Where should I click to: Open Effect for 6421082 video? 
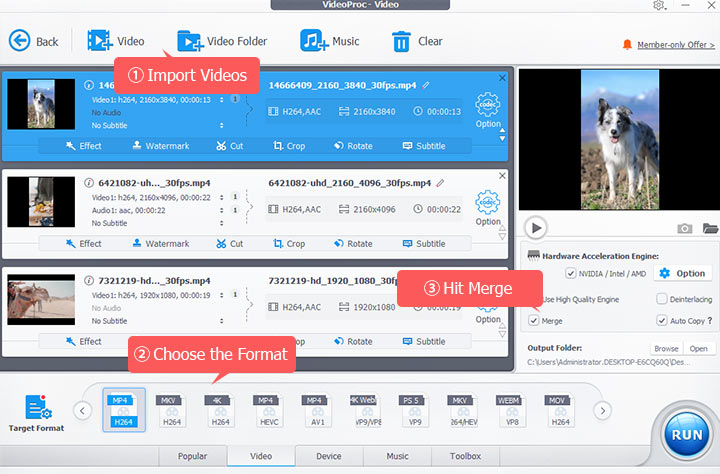pos(84,244)
